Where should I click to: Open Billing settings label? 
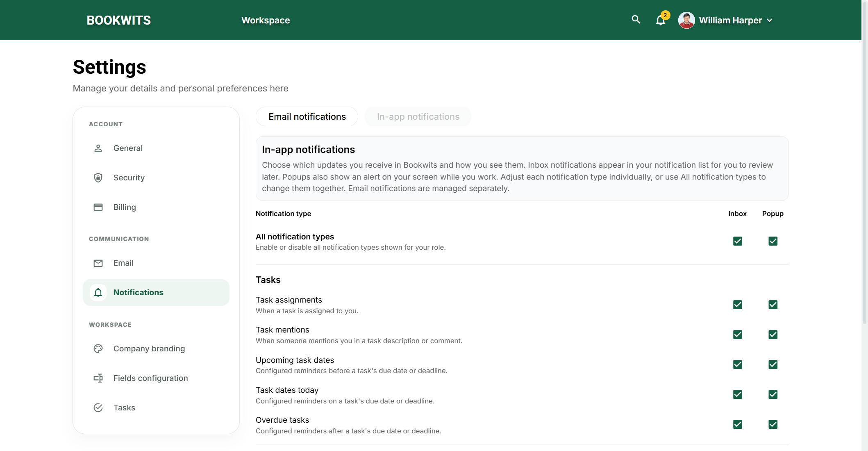[x=125, y=207]
